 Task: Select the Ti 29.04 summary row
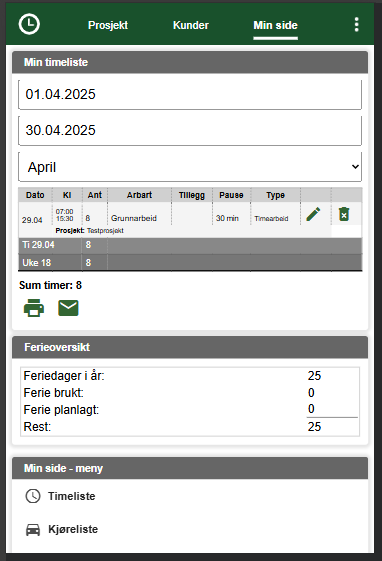pyautogui.click(x=190, y=245)
